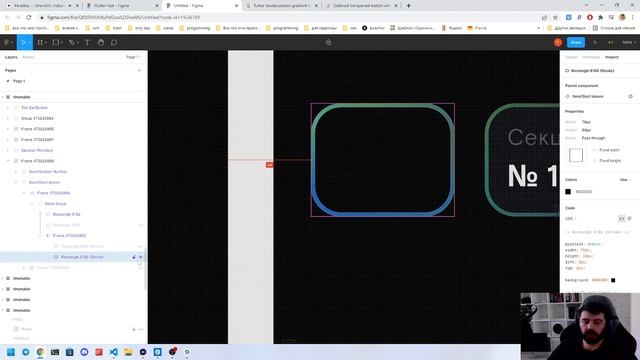
Task: Click the multiplayer tools icon in toolbar center
Action: (x=329, y=42)
